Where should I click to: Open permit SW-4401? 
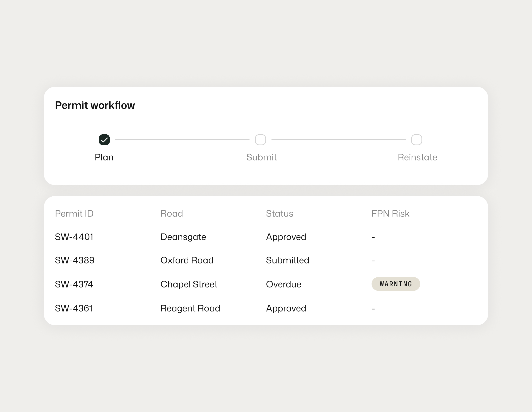[74, 237]
